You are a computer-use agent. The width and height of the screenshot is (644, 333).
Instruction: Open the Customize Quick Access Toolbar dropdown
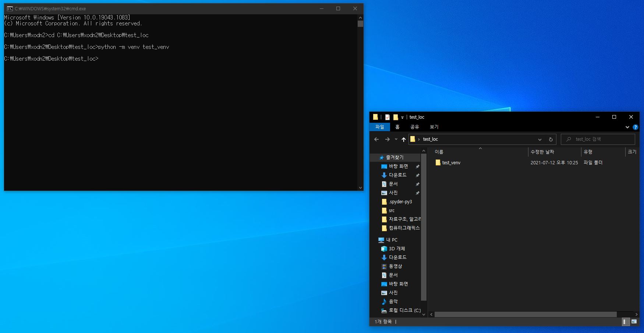(402, 118)
